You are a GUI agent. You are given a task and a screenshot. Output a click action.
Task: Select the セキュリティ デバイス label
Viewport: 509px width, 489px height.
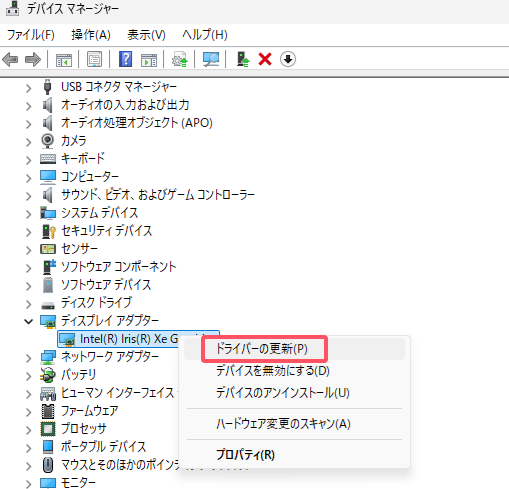107,231
